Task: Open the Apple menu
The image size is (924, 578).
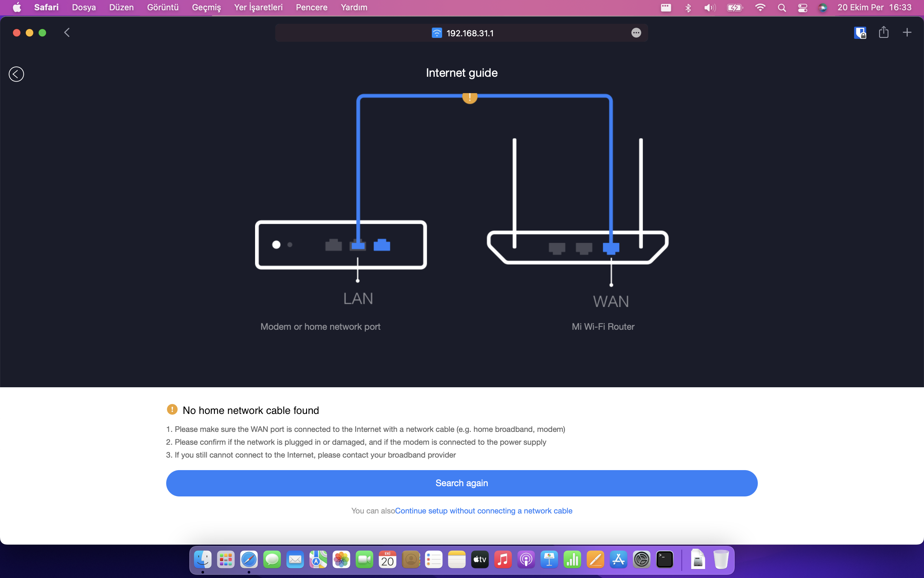Action: click(17, 7)
